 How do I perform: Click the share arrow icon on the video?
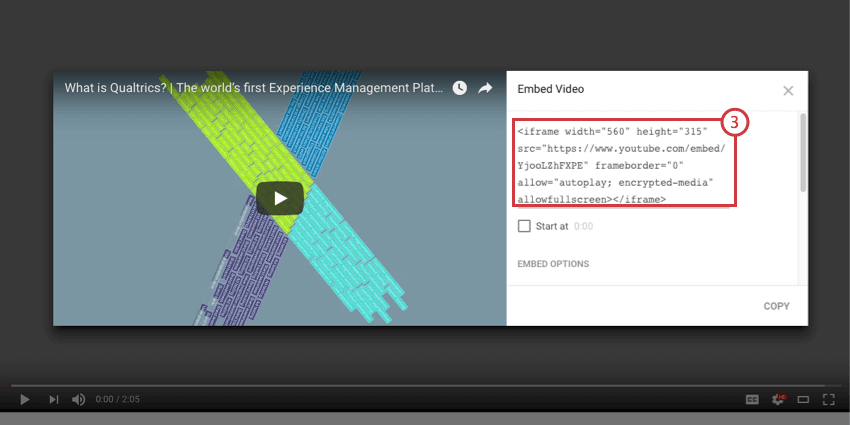pyautogui.click(x=485, y=88)
